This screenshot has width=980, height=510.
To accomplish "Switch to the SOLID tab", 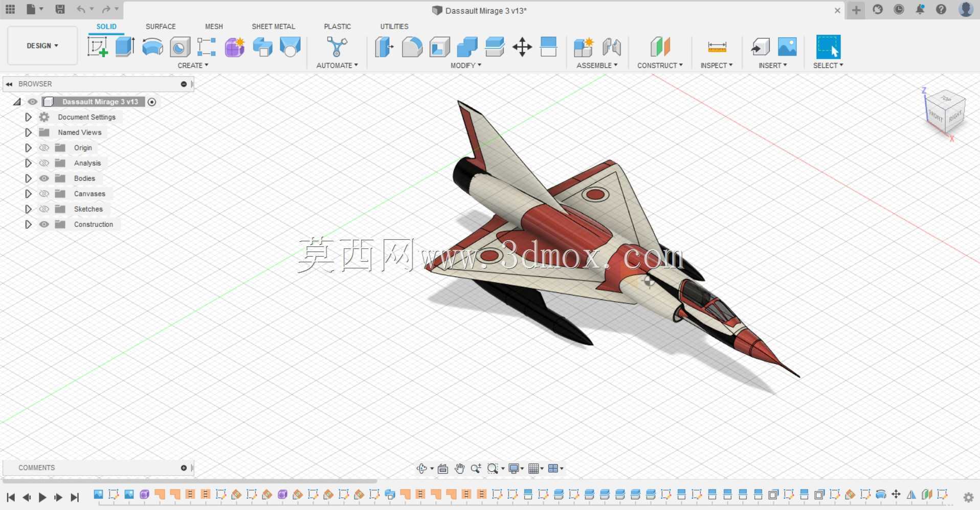I will (106, 27).
